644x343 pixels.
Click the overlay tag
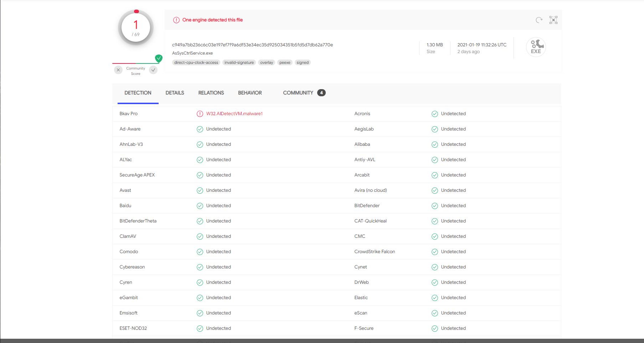267,62
